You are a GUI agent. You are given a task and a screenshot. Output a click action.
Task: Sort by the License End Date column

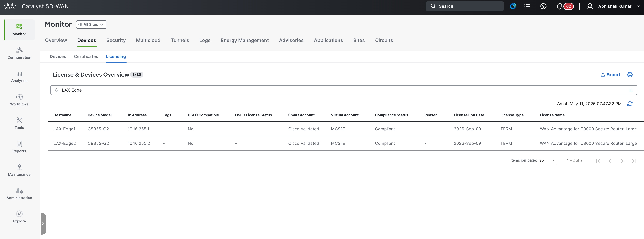[x=469, y=115]
